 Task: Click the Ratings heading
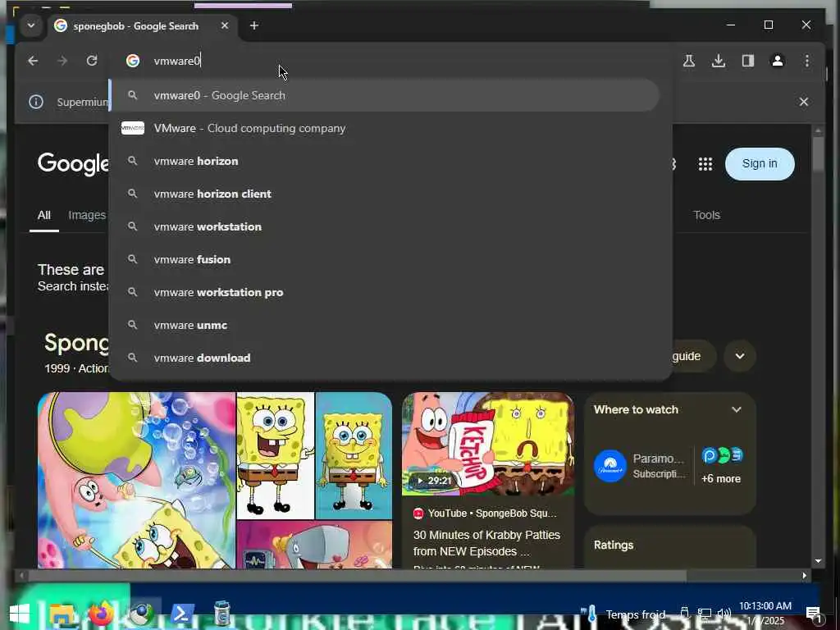[x=614, y=545]
